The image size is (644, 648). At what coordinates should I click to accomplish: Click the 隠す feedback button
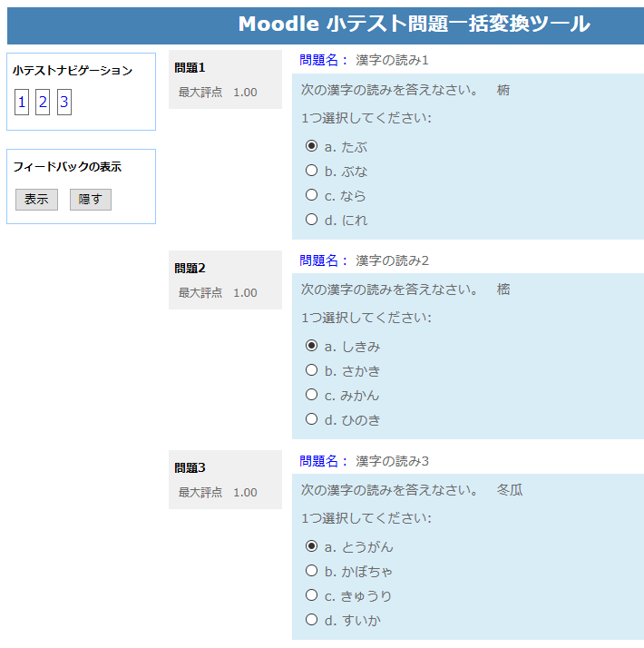click(91, 200)
